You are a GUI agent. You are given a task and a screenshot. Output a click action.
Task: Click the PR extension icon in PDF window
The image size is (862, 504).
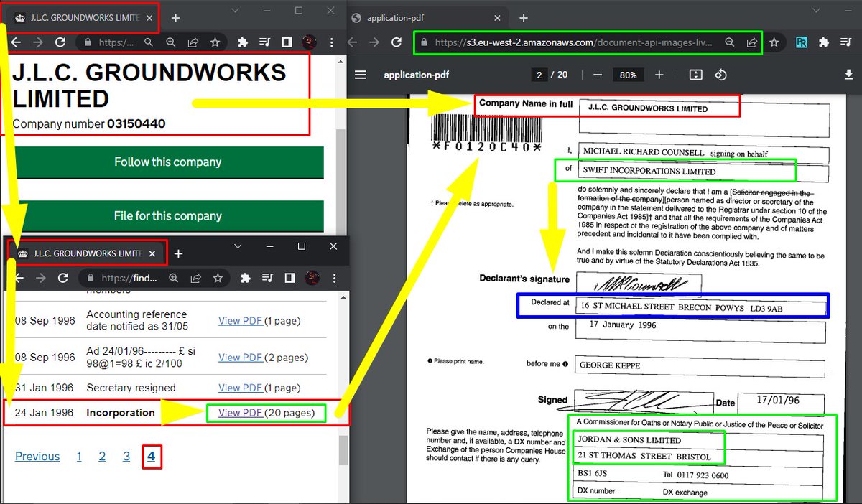[802, 42]
